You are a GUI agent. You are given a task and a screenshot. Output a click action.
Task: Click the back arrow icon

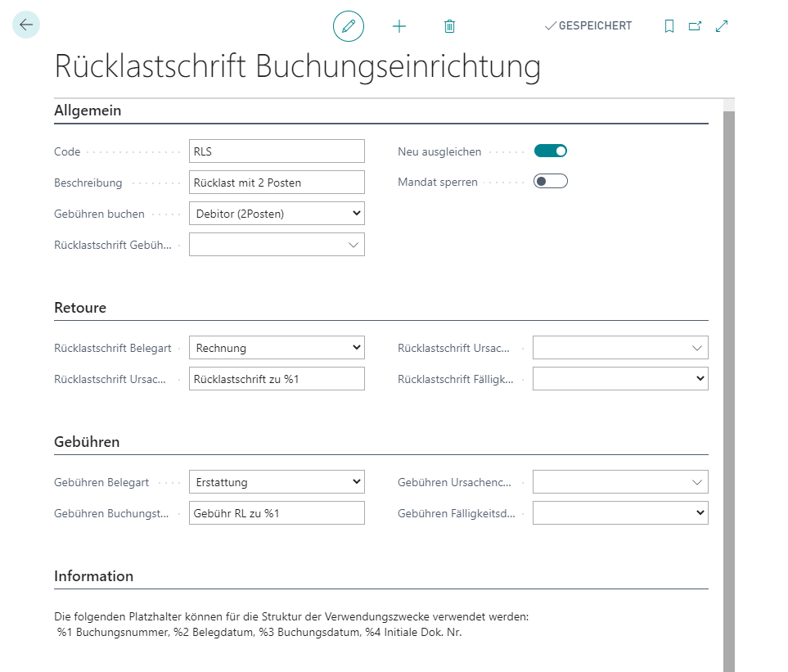[25, 25]
